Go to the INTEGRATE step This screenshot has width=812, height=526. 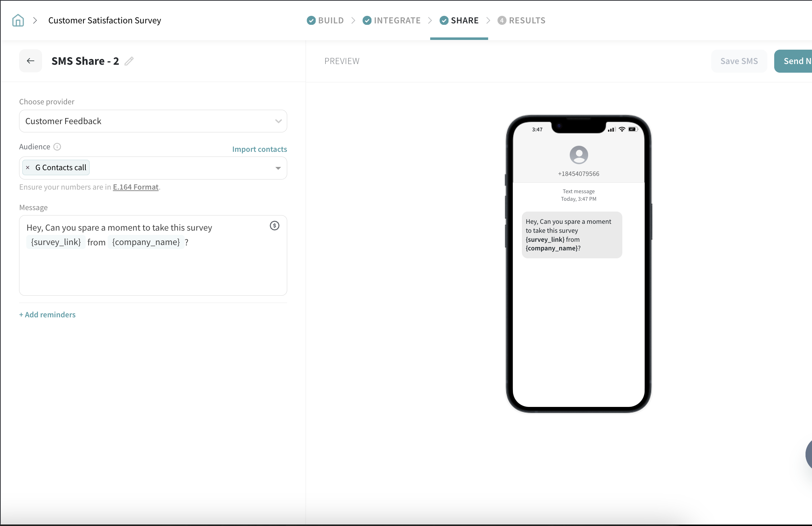pos(392,21)
